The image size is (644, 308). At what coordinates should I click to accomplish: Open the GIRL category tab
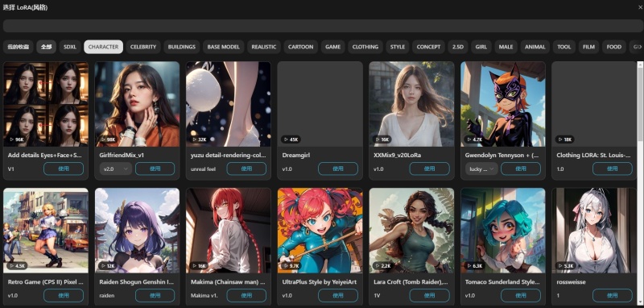pos(481,47)
